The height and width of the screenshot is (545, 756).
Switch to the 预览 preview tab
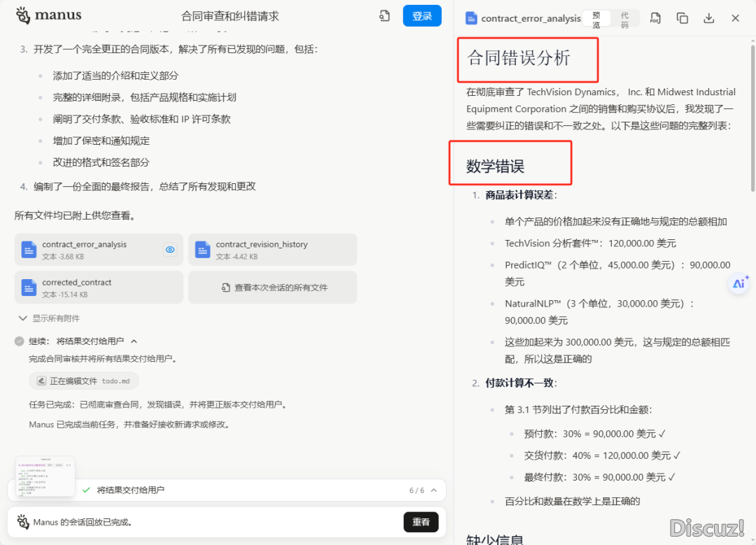(x=596, y=20)
